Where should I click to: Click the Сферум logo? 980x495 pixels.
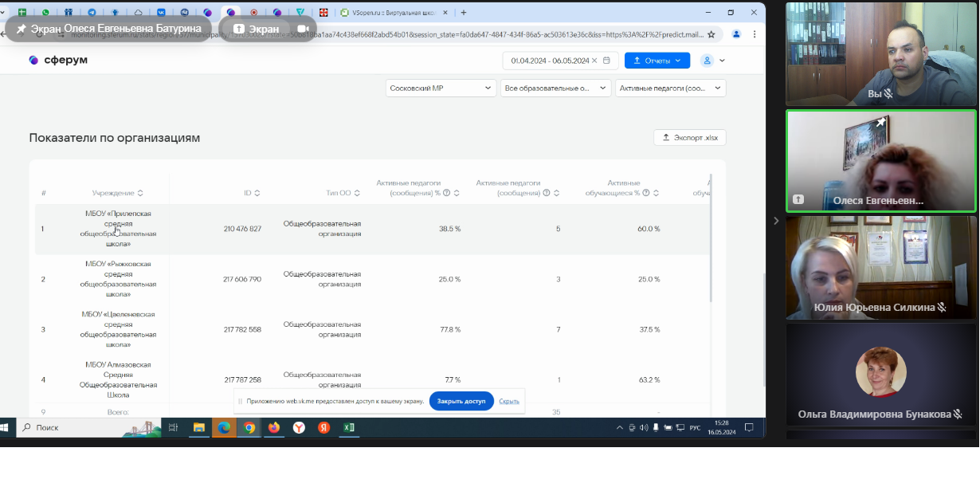58,61
